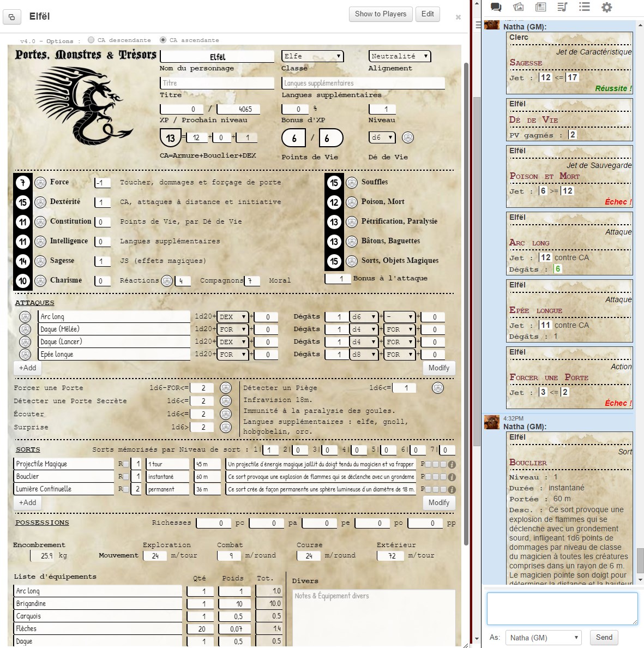
Task: Toggle R checkbox for Lumière Continuelle
Action: pos(126,489)
